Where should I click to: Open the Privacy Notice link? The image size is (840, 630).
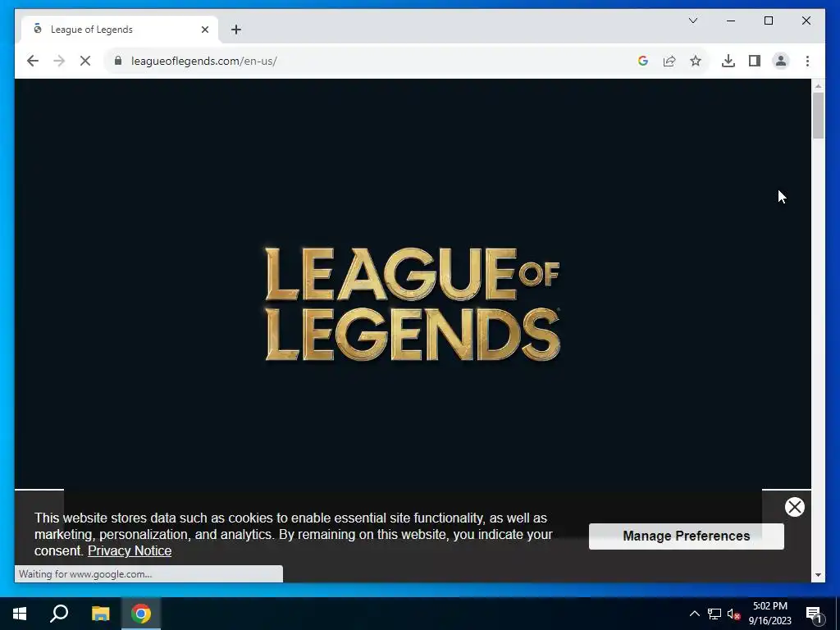point(130,550)
